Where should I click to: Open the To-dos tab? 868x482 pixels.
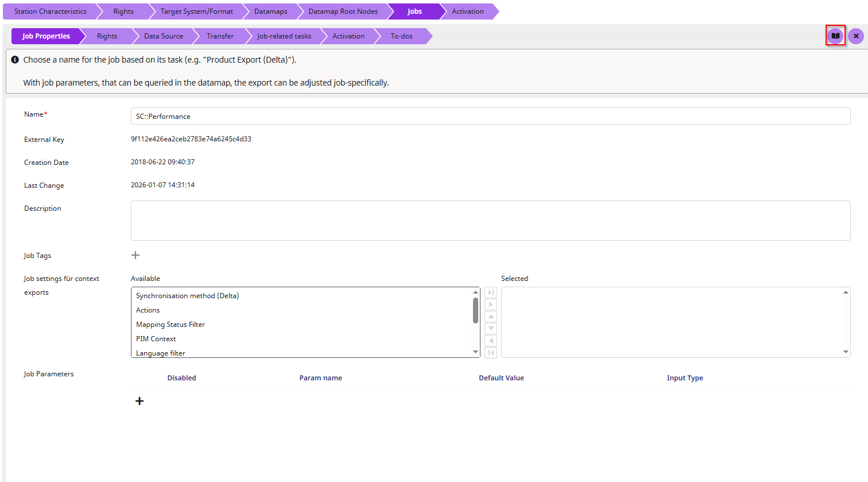point(401,36)
